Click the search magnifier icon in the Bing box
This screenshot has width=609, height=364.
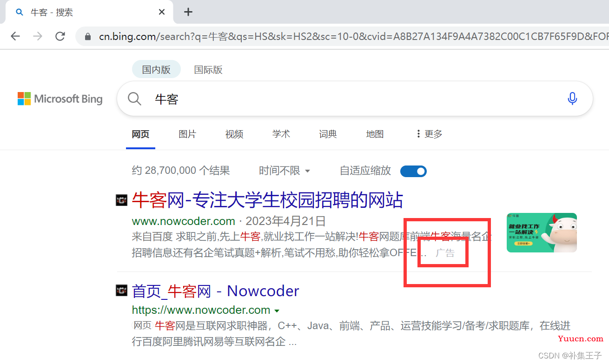(134, 99)
